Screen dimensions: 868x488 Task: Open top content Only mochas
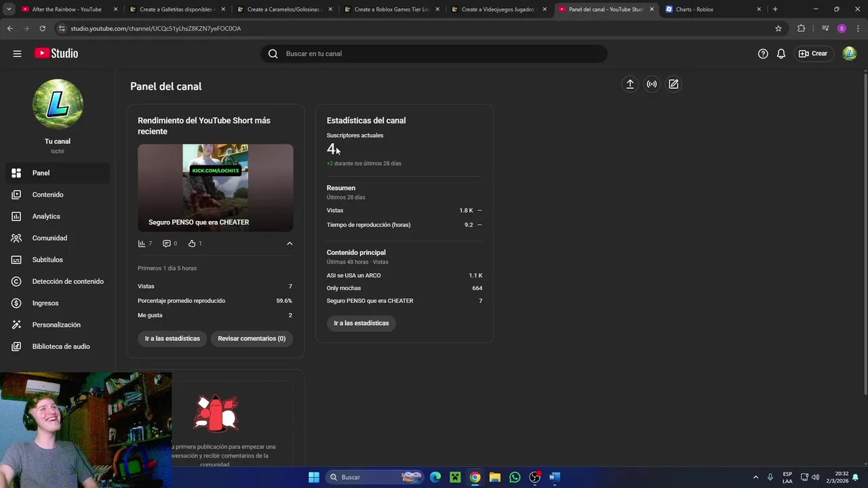click(x=404, y=288)
